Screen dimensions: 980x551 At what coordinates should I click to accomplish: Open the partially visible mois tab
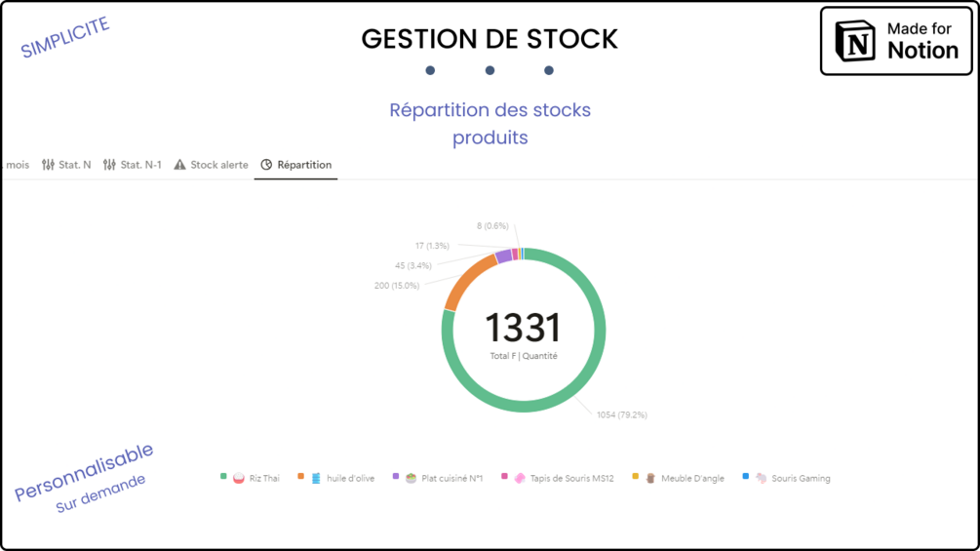coord(17,165)
